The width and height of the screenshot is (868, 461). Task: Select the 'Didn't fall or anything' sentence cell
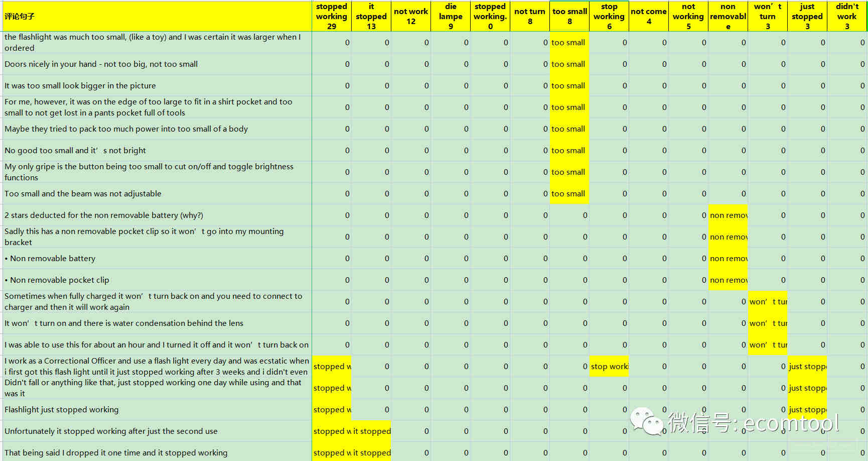coord(157,388)
